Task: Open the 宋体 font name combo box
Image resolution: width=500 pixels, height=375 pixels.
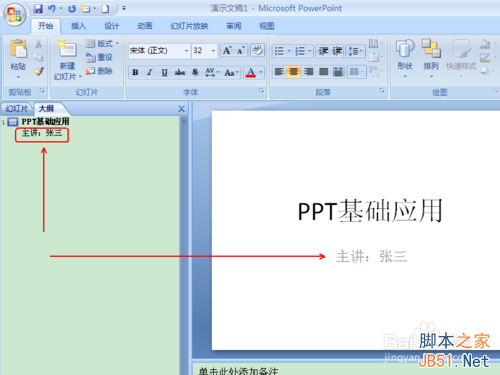Action: pos(159,51)
